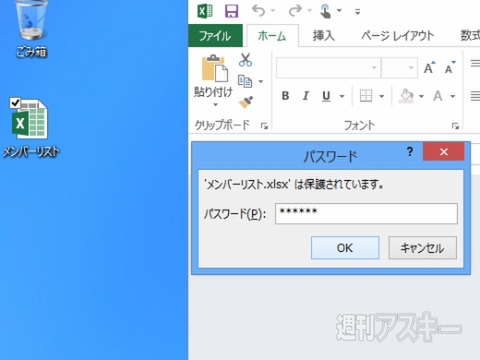
Task: Click the 'メンバーリスト.xlsx' は保護されています message
Action: click(293, 184)
